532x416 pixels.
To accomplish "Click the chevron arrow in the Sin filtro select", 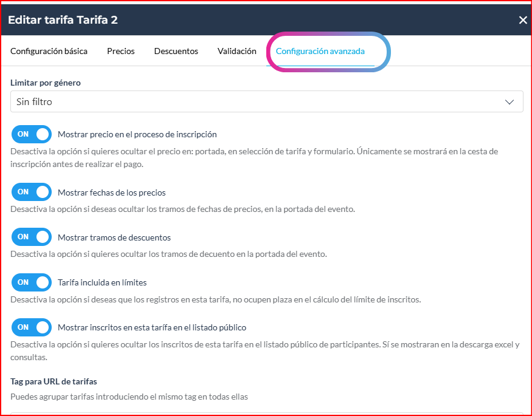I will (x=510, y=102).
